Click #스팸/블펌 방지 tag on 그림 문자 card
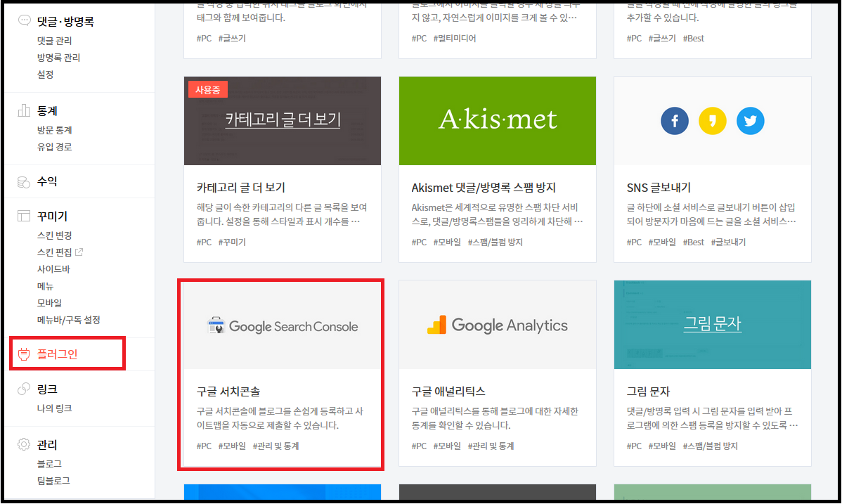The image size is (842, 504). click(710, 446)
